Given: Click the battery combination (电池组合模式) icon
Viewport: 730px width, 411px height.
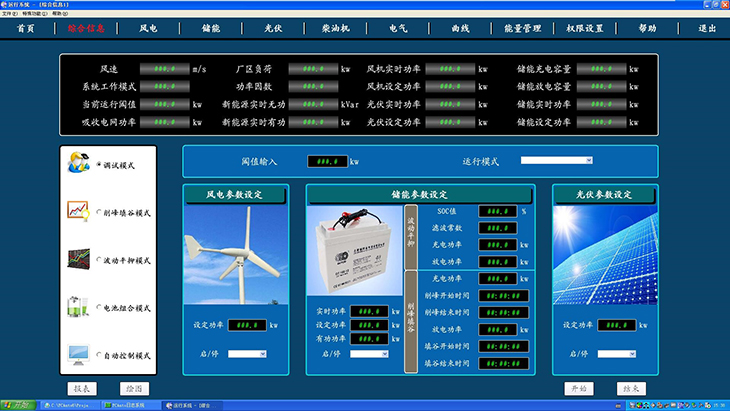Looking at the screenshot, I should (x=78, y=306).
